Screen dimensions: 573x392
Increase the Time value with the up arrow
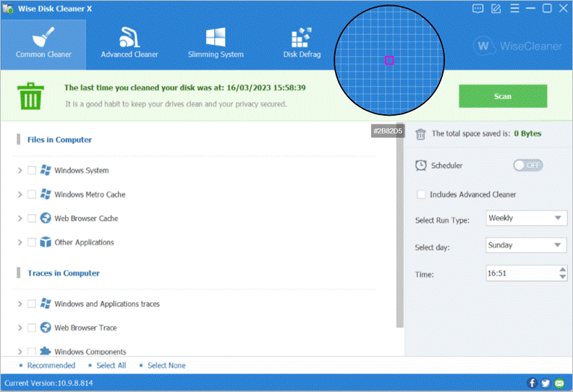coord(562,270)
